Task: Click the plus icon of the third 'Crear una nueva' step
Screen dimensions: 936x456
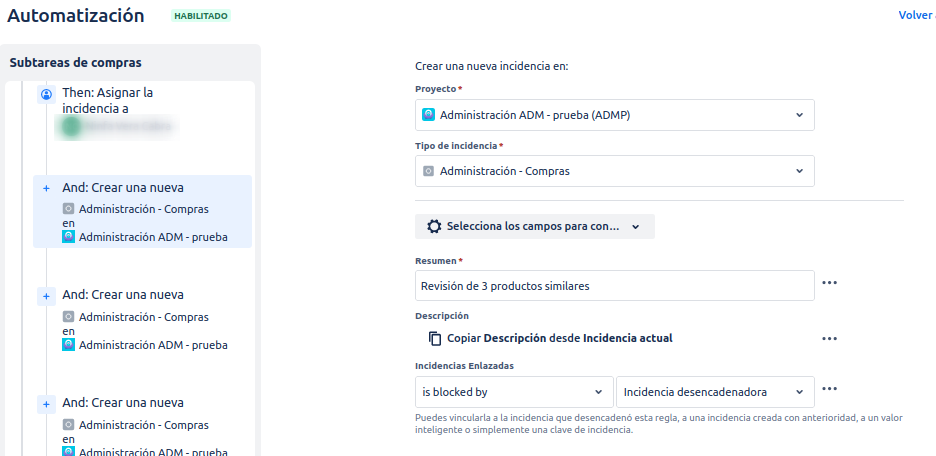Action: [x=46, y=404]
